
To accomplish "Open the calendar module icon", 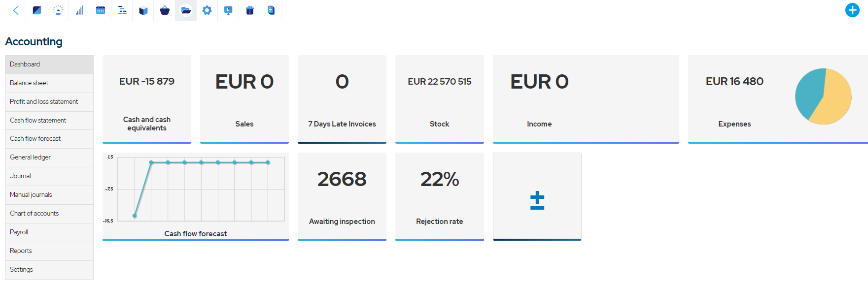I will click(101, 10).
